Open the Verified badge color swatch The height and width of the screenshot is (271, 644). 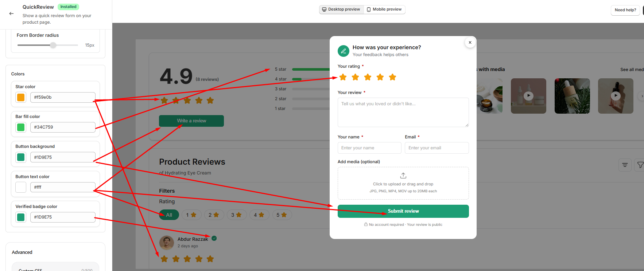pyautogui.click(x=21, y=217)
